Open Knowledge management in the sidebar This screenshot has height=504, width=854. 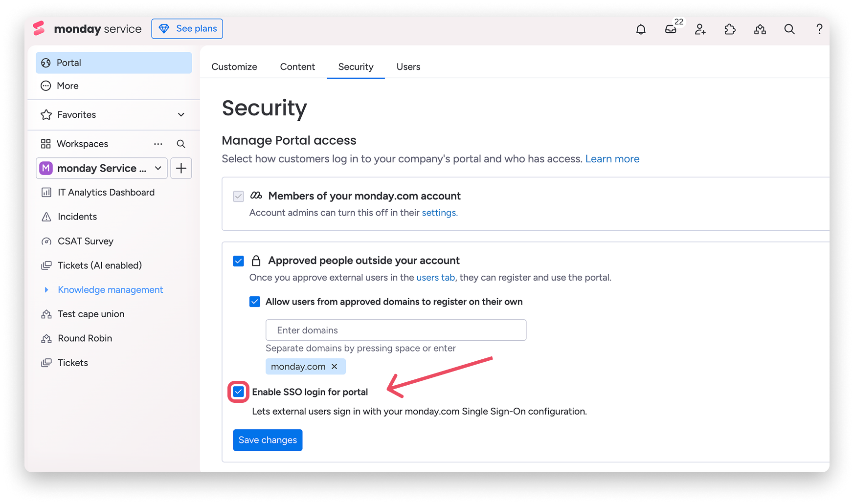click(x=111, y=290)
